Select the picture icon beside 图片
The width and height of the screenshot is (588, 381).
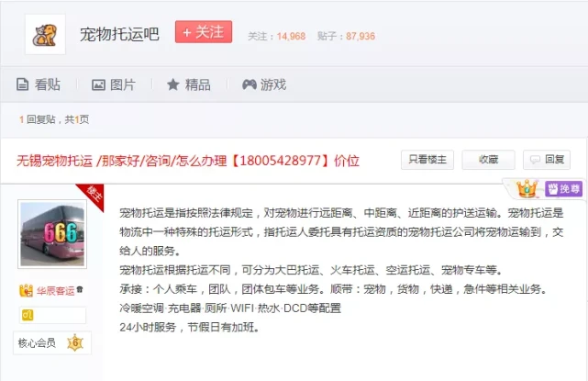pos(98,84)
